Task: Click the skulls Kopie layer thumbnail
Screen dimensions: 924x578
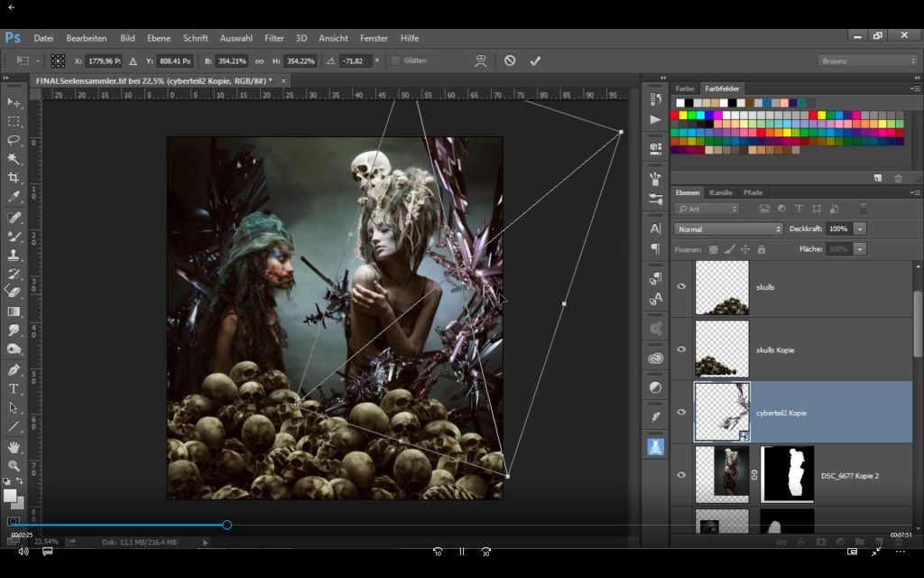Action: click(x=722, y=350)
